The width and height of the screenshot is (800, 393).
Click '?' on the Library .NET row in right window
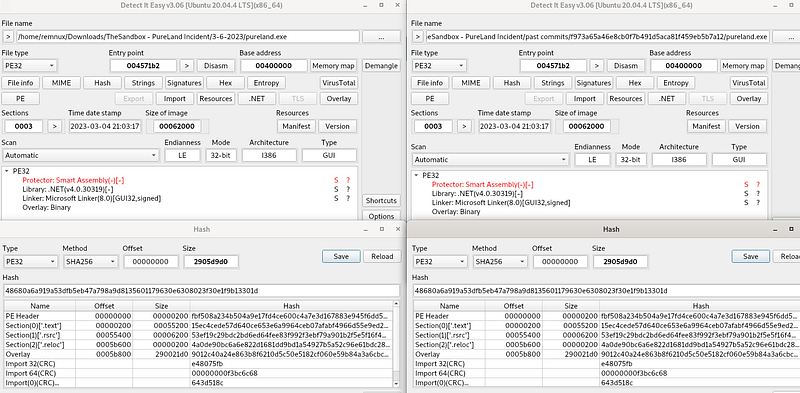click(757, 194)
